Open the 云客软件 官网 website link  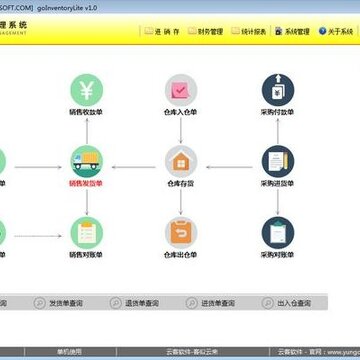319,351
